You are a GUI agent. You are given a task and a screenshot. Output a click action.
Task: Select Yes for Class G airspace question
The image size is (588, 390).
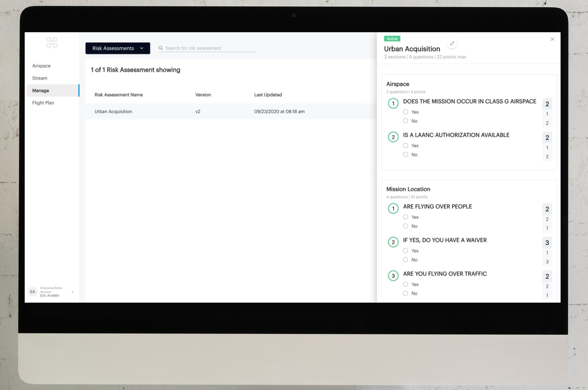point(405,112)
